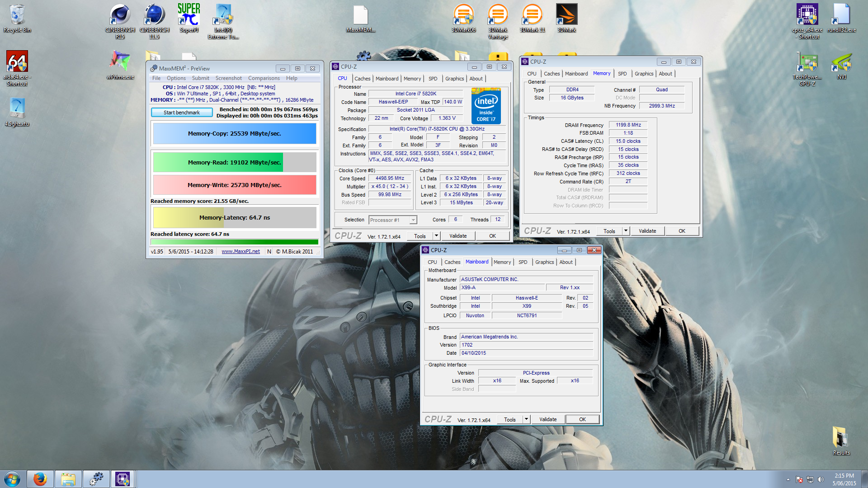
Task: Open Action Center flag tray icon
Action: 799,479
